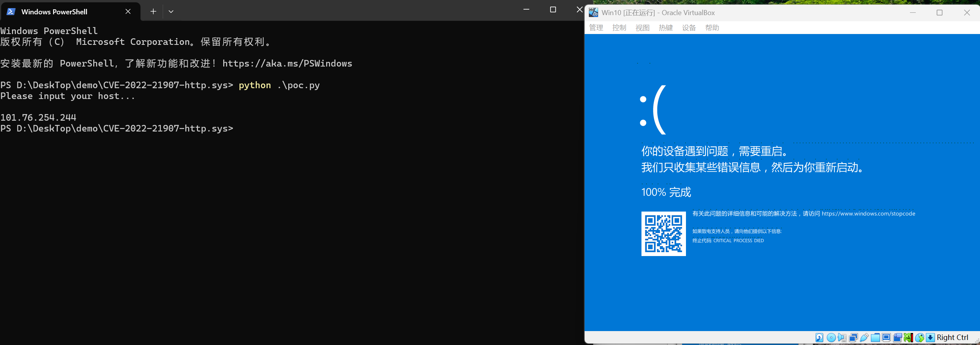This screenshot has width=980, height=345.
Task: Open the 视图 menu in VirtualBox
Action: (x=643, y=27)
